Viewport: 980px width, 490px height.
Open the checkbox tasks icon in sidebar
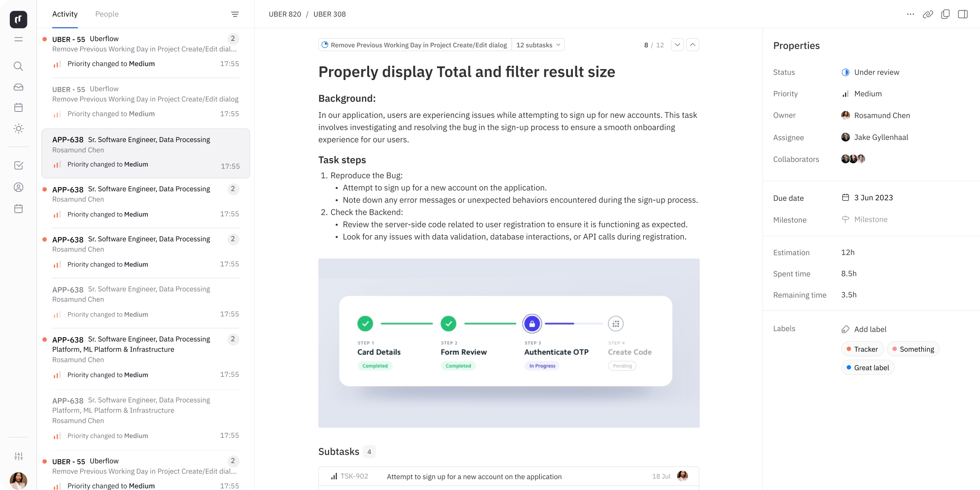click(18, 165)
